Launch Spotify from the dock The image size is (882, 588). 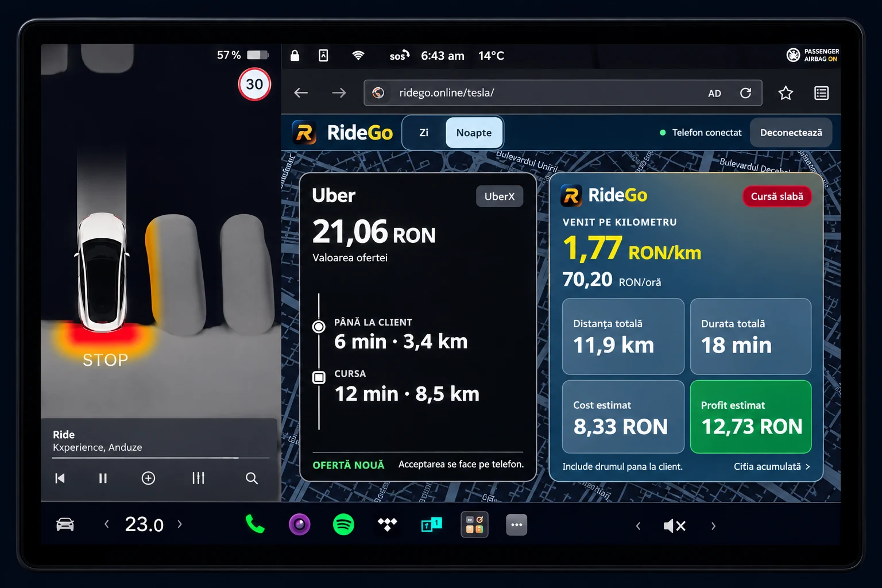pyautogui.click(x=343, y=524)
